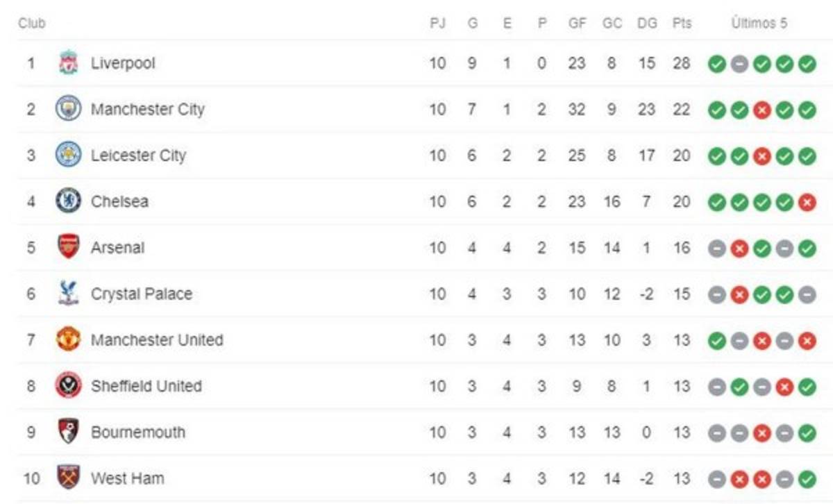Click the Club column header
This screenshot has height=504, width=833.
coord(32,24)
